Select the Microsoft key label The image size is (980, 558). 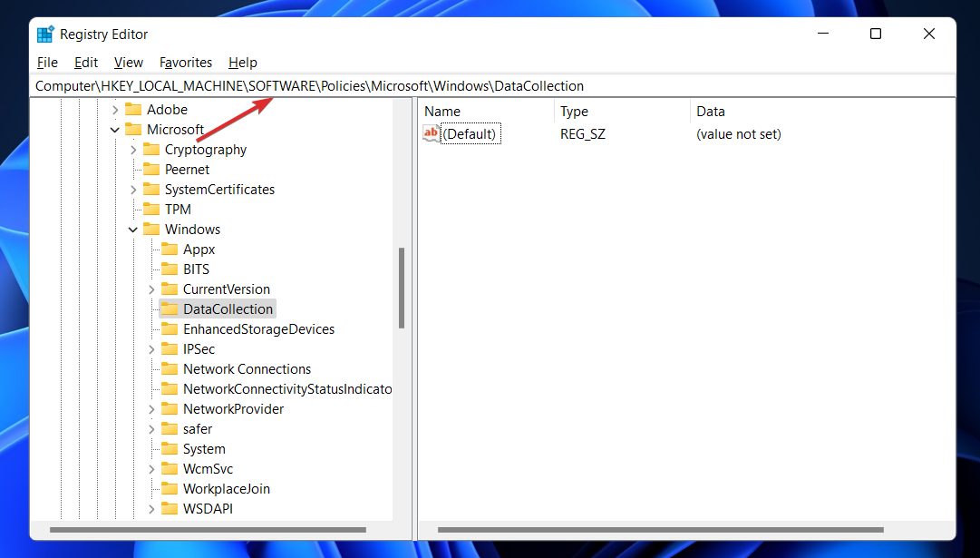[x=175, y=130]
